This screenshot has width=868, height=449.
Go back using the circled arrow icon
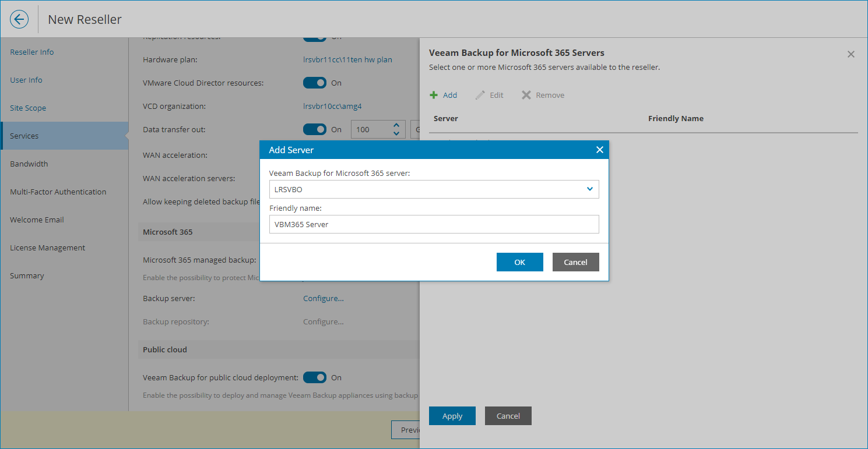[19, 19]
